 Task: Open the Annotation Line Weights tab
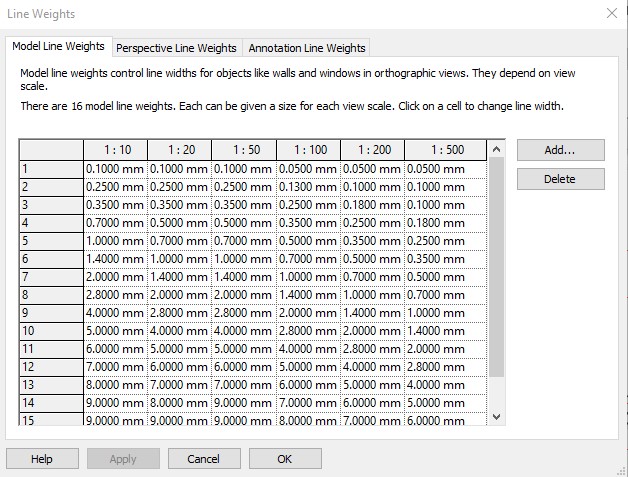[x=307, y=48]
